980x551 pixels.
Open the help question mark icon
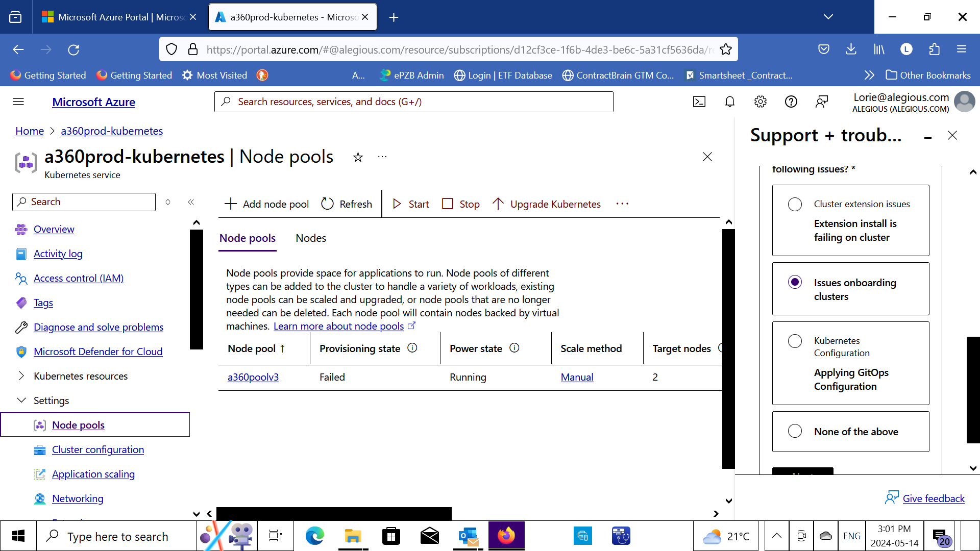[x=791, y=102]
